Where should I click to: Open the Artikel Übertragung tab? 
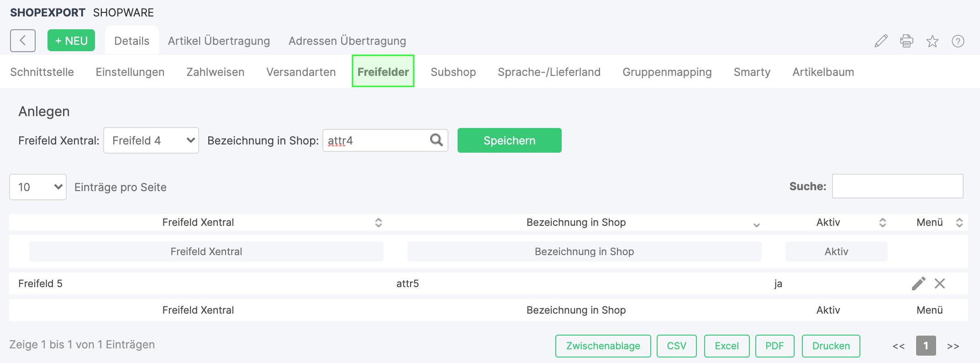pos(219,41)
